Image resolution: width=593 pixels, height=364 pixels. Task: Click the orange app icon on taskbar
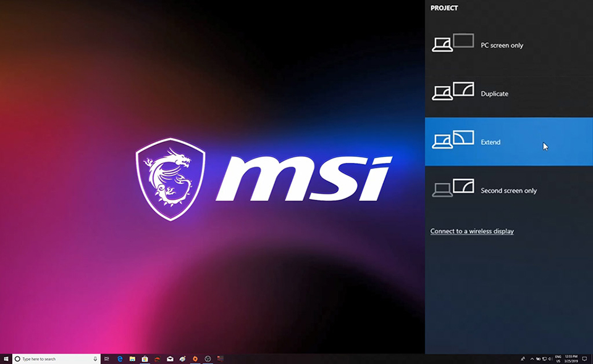click(x=195, y=358)
